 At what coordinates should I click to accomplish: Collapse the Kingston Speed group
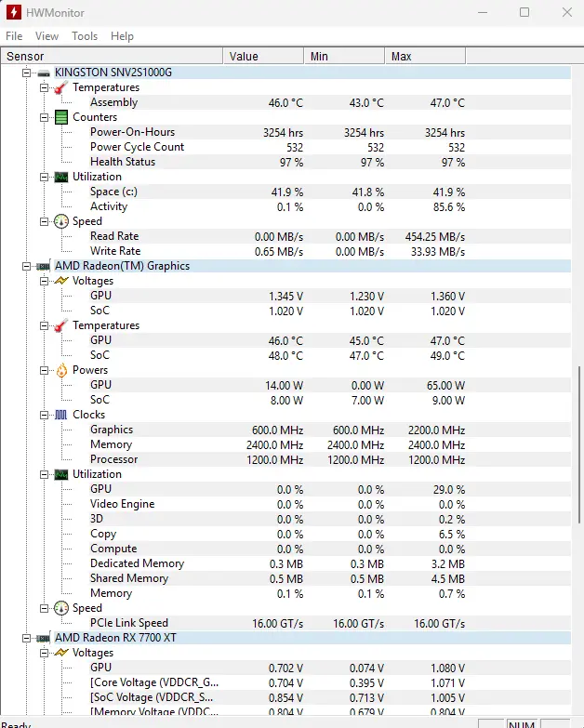point(44,221)
